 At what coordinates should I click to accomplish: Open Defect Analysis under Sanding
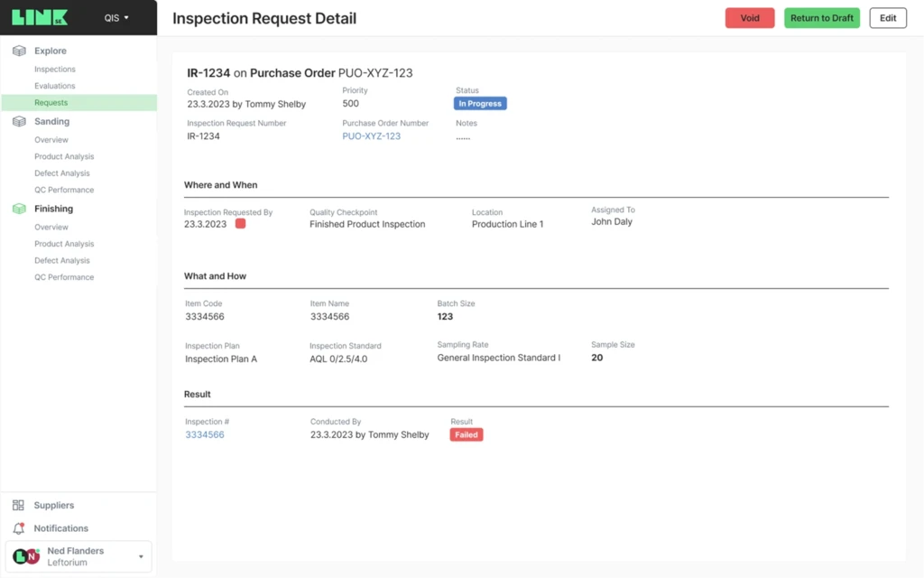click(x=62, y=173)
